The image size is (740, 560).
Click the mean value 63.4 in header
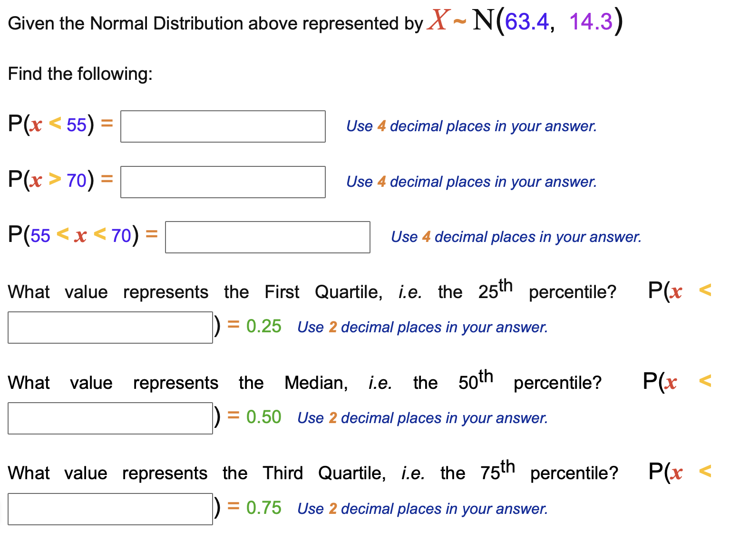point(527,22)
